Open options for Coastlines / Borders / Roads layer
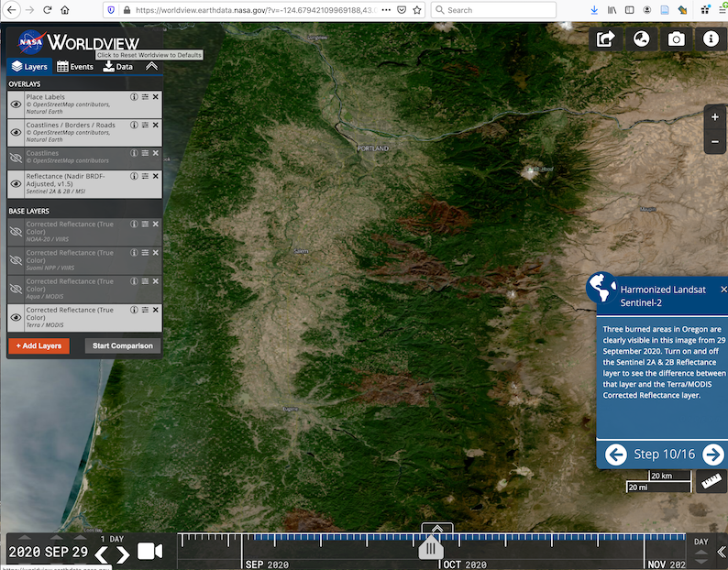728x570 pixels. (145, 125)
